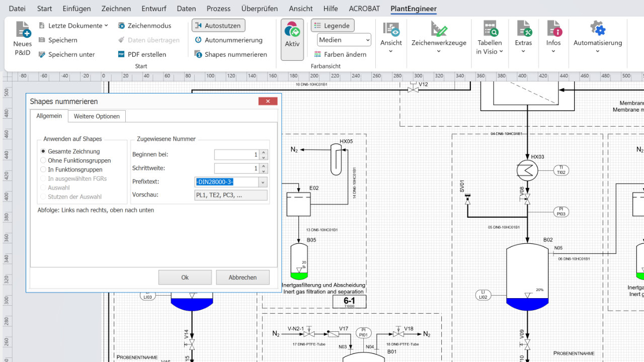Switch to the Einfügen ribbon tab
The height and width of the screenshot is (362, 644).
76,9
